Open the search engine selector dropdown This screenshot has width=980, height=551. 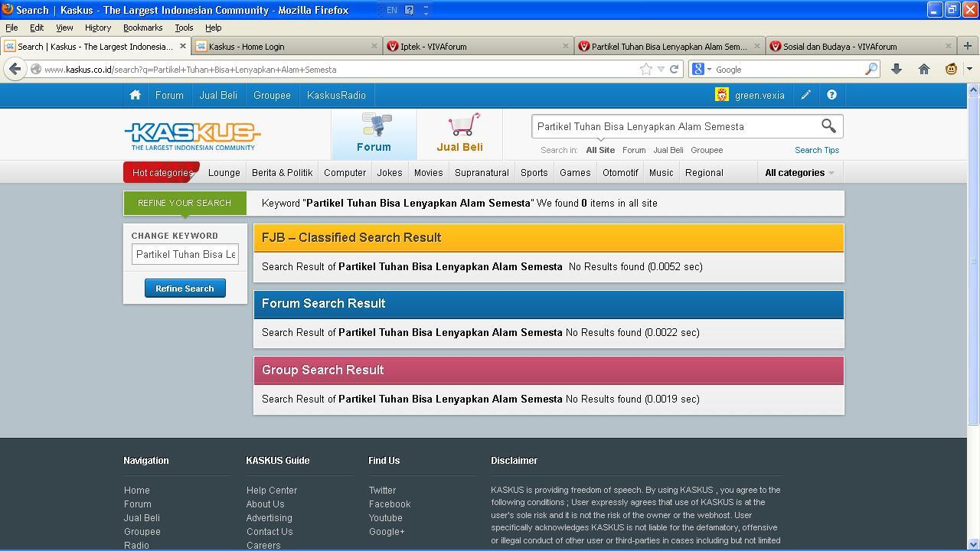coord(709,70)
